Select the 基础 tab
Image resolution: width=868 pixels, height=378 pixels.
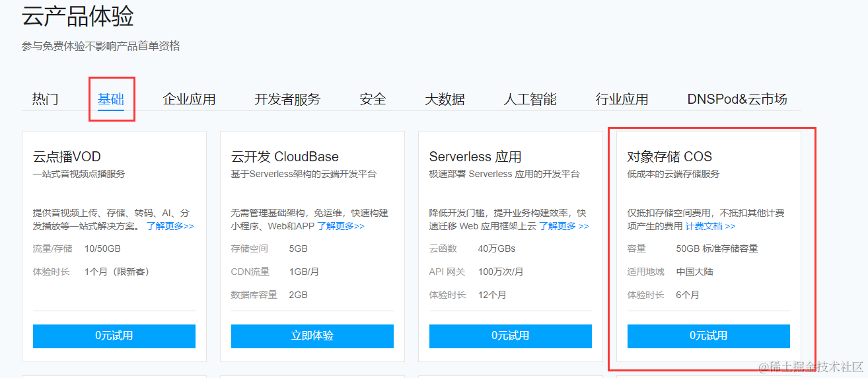click(111, 99)
